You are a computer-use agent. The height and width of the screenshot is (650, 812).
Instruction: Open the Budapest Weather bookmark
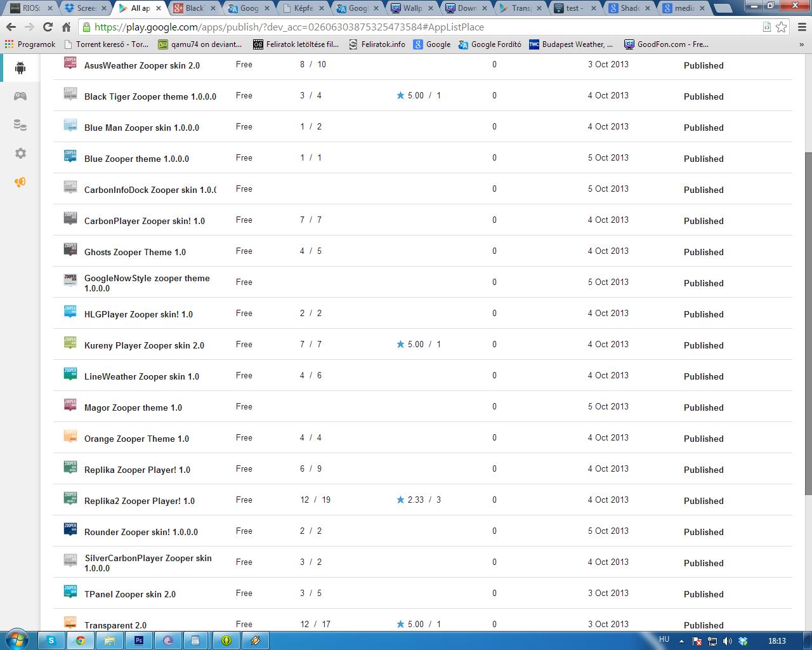point(571,44)
